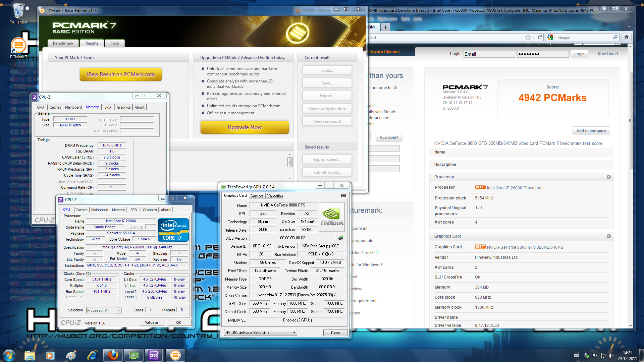This screenshot has width=644, height=362.
Task: Open the Google search engine dropdown in Firefox
Action: coord(551,37)
